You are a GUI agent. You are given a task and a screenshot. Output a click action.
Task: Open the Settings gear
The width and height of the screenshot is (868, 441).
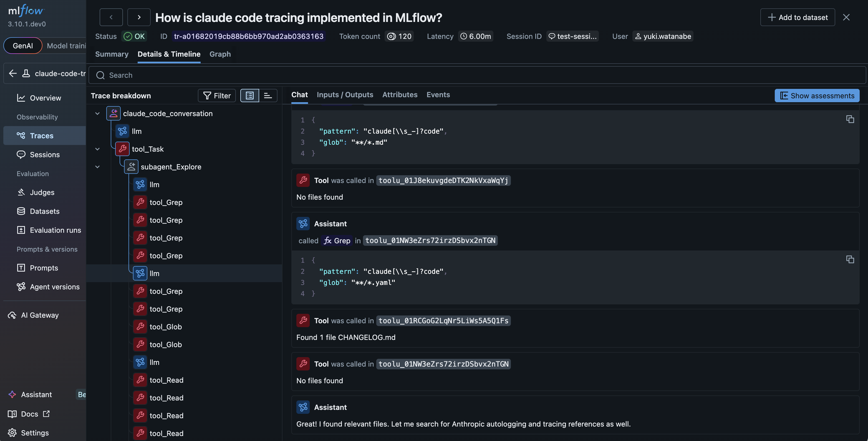(x=35, y=433)
